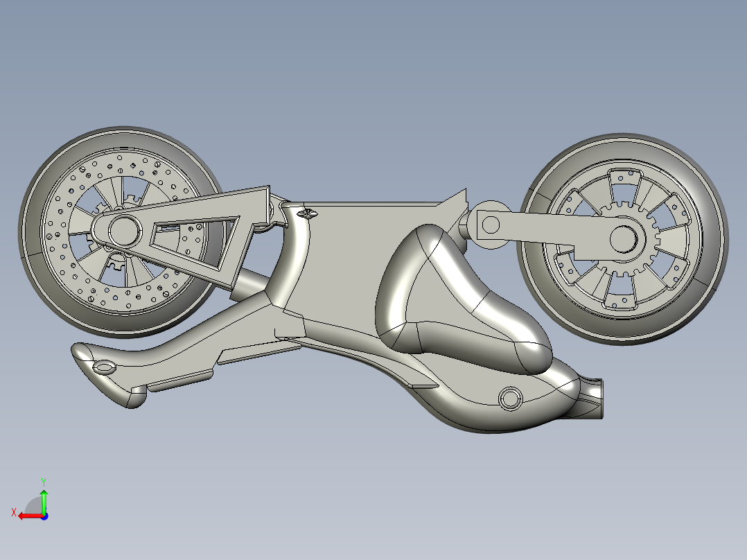Click the fork pivot's round joint hole
This screenshot has height=560, width=747.
491,225
